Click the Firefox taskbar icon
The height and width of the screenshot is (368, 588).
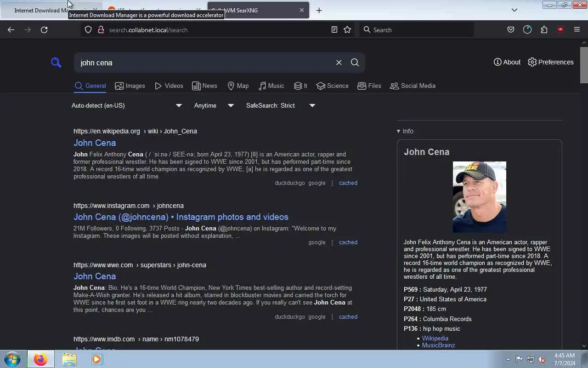tap(40, 359)
